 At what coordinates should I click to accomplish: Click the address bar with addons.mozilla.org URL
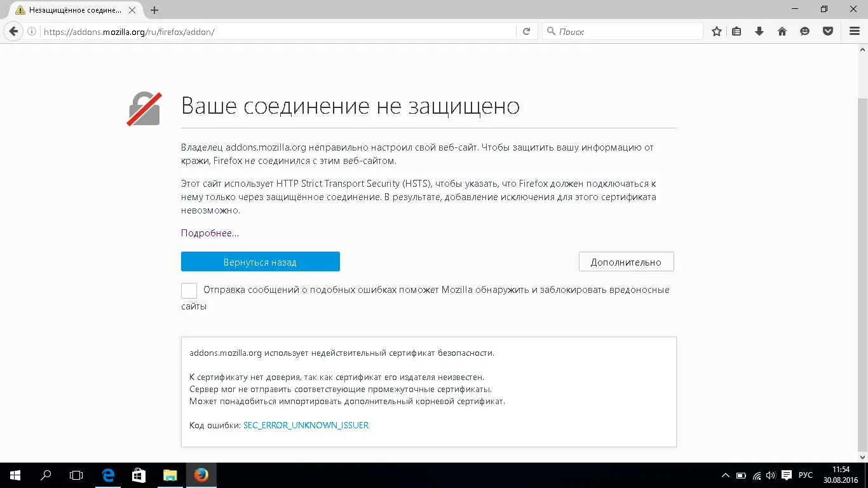(278, 31)
